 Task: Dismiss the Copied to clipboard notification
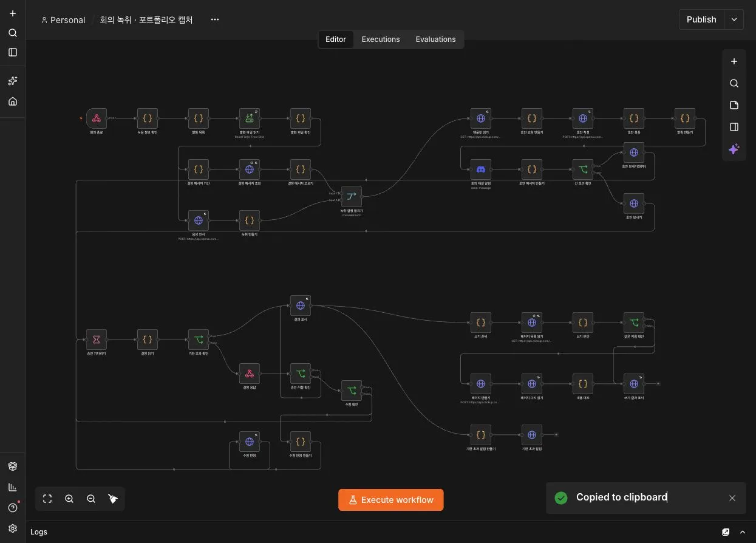(732, 498)
